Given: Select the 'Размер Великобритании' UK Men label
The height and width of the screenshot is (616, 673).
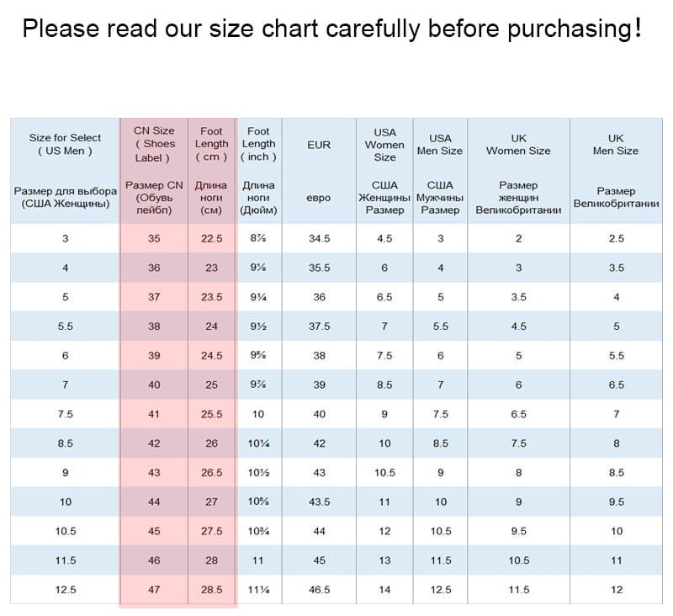Looking at the screenshot, I should [x=616, y=198].
